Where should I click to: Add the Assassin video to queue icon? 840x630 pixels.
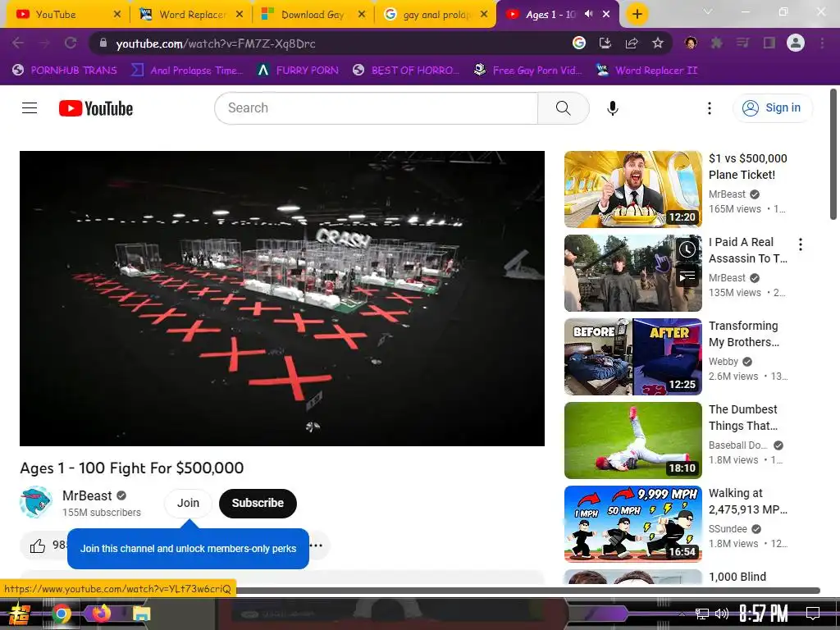687,276
